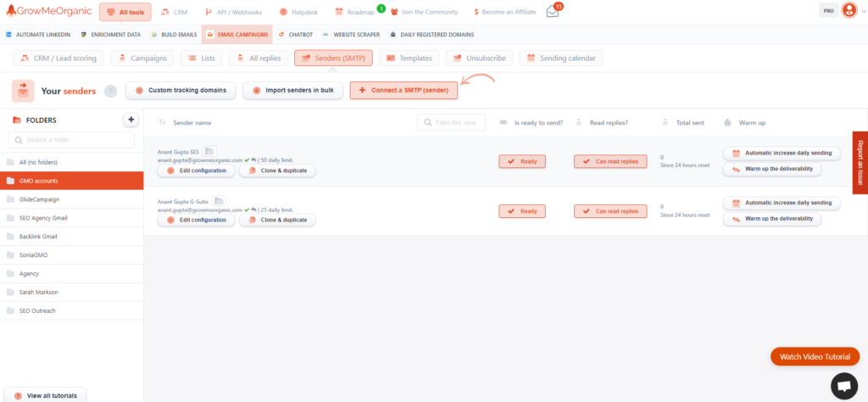Screen dimensions: 868x402
Task: Click Ready status for Anant Gupta SES
Action: pos(522,161)
